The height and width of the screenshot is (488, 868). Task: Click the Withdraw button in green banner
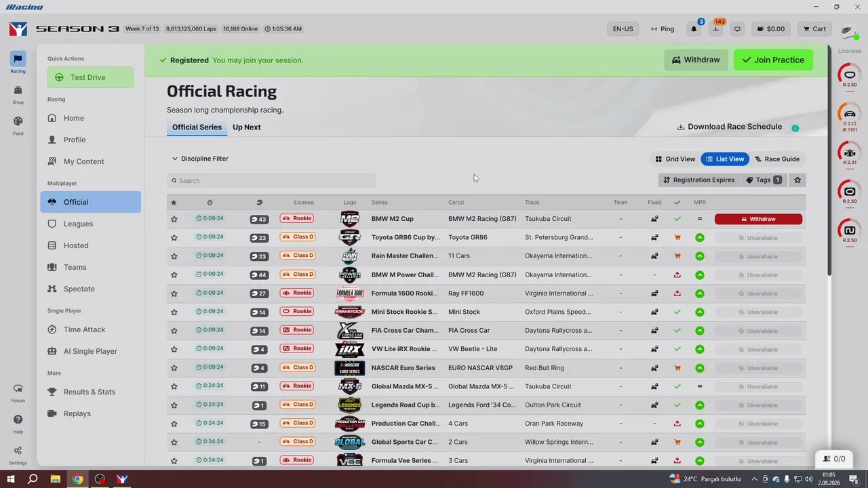(696, 60)
